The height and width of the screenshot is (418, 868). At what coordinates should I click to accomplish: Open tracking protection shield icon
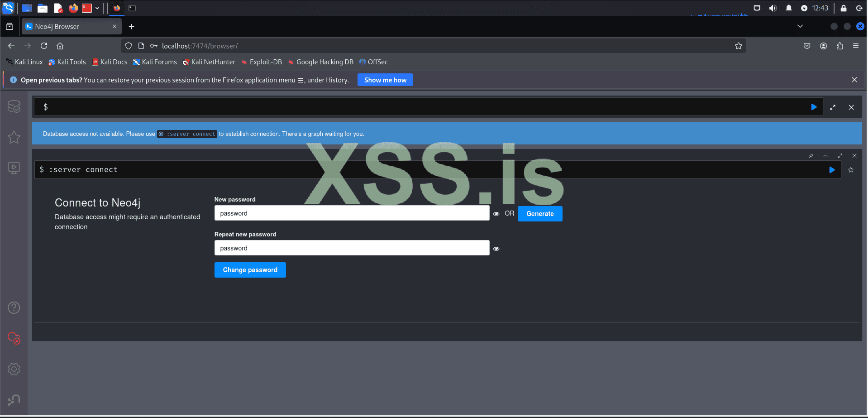129,46
